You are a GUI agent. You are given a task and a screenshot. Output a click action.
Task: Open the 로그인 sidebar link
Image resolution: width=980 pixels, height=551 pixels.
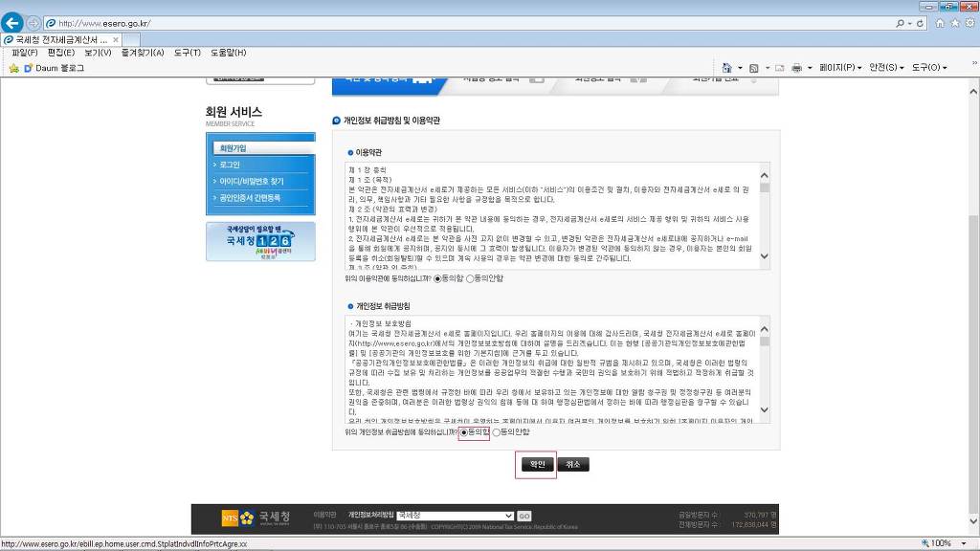(230, 165)
